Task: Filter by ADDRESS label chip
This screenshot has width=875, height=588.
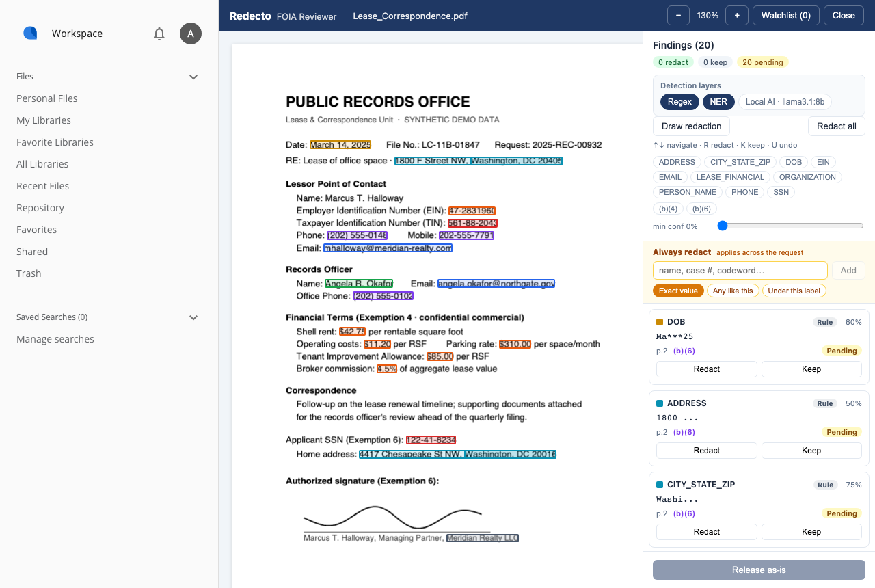Action: click(677, 163)
